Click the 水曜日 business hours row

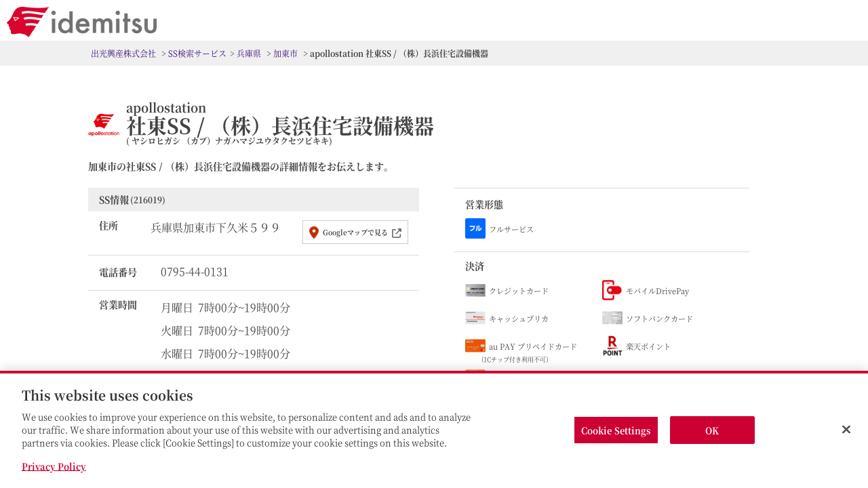click(225, 354)
